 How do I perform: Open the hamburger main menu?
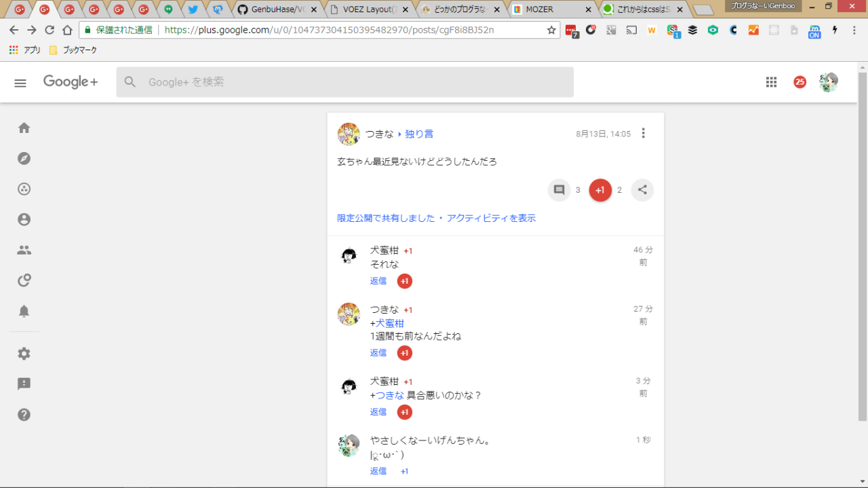pos(20,82)
